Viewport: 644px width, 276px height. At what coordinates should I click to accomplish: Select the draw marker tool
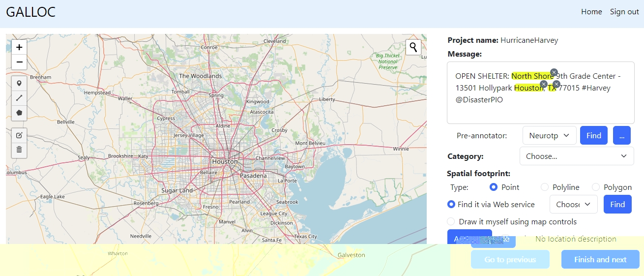19,84
